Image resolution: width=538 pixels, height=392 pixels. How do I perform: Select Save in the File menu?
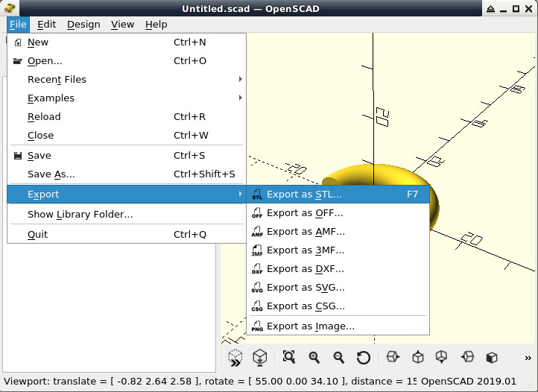click(x=127, y=156)
